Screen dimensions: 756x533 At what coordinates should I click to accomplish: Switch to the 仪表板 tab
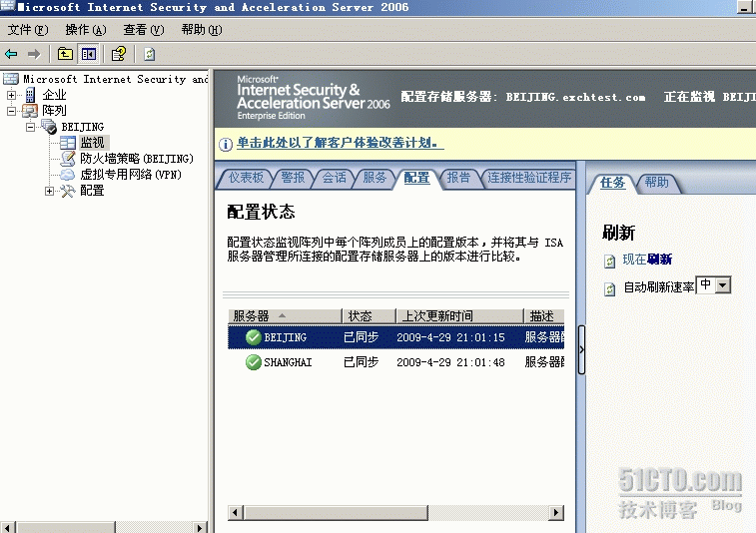coord(246,178)
